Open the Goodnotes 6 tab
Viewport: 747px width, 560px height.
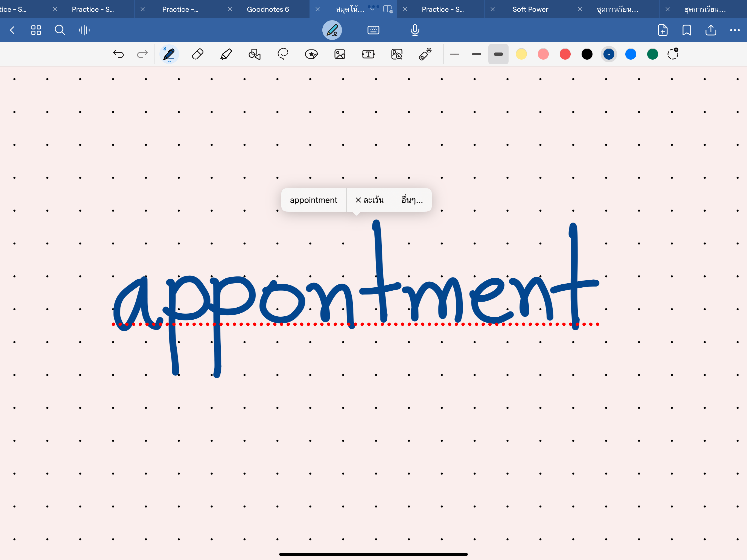(267, 10)
